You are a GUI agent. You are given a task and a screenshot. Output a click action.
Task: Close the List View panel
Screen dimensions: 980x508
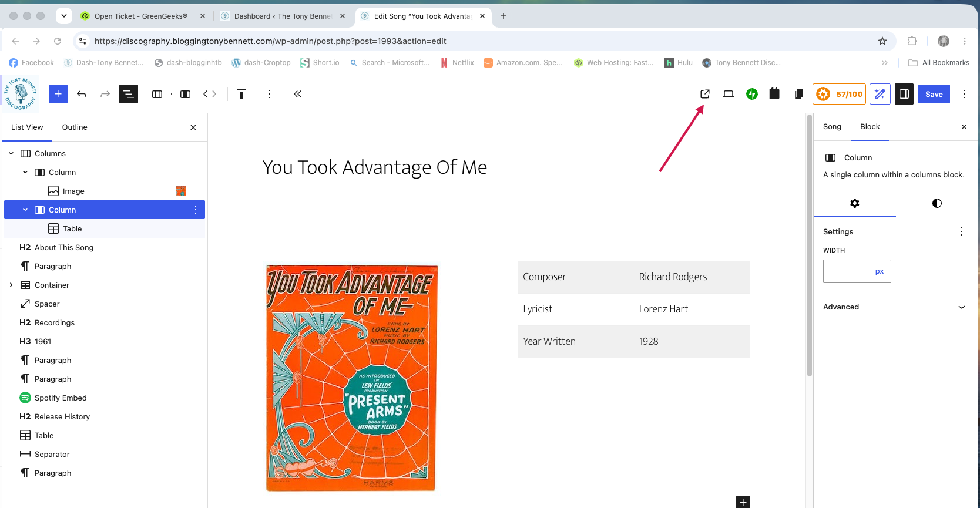[193, 127]
